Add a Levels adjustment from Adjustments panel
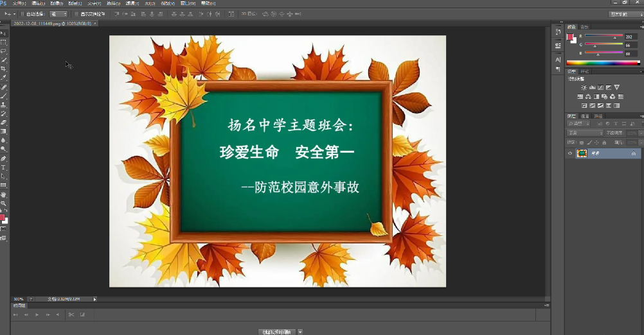The image size is (644, 335). pos(592,87)
